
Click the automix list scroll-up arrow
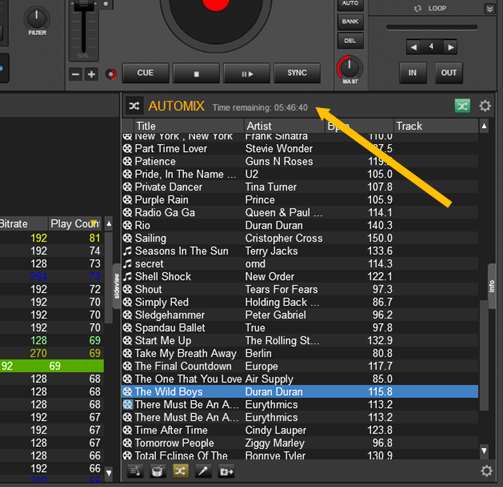[x=484, y=126]
